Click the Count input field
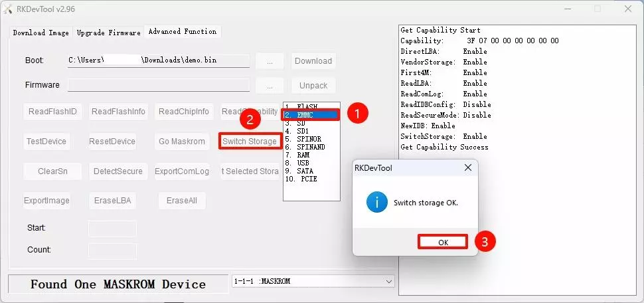Image resolution: width=644 pixels, height=303 pixels. pyautogui.click(x=112, y=251)
